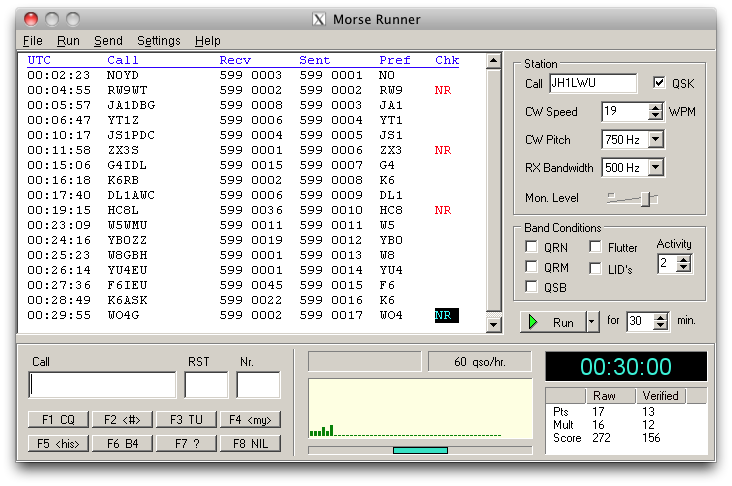Click the Verified score value 156
732x486 pixels.
point(651,438)
